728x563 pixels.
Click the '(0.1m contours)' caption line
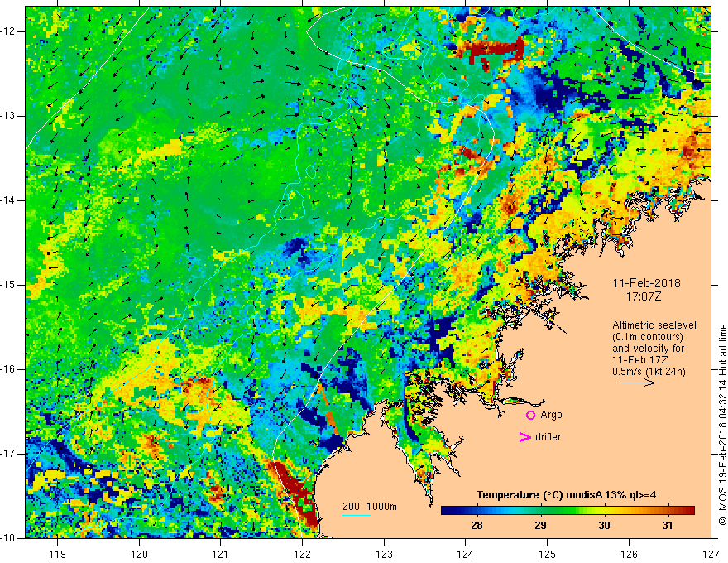pyautogui.click(x=648, y=337)
